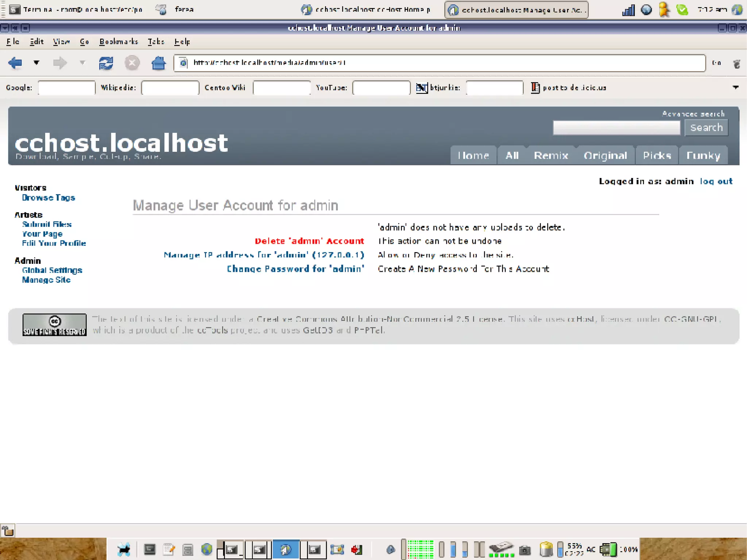Click the Delete 'admin' Account link
Screen dimensions: 747x560
click(x=309, y=241)
